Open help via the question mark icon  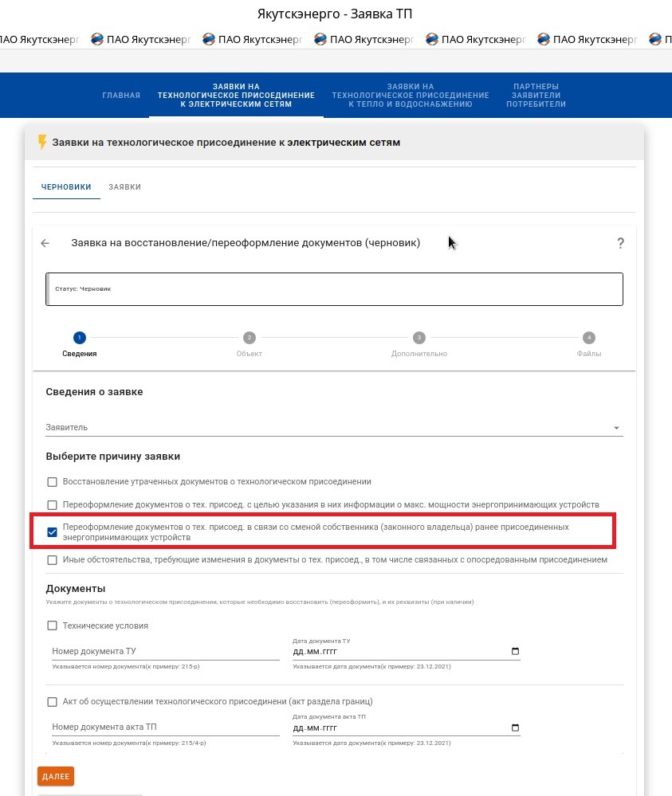pos(620,244)
